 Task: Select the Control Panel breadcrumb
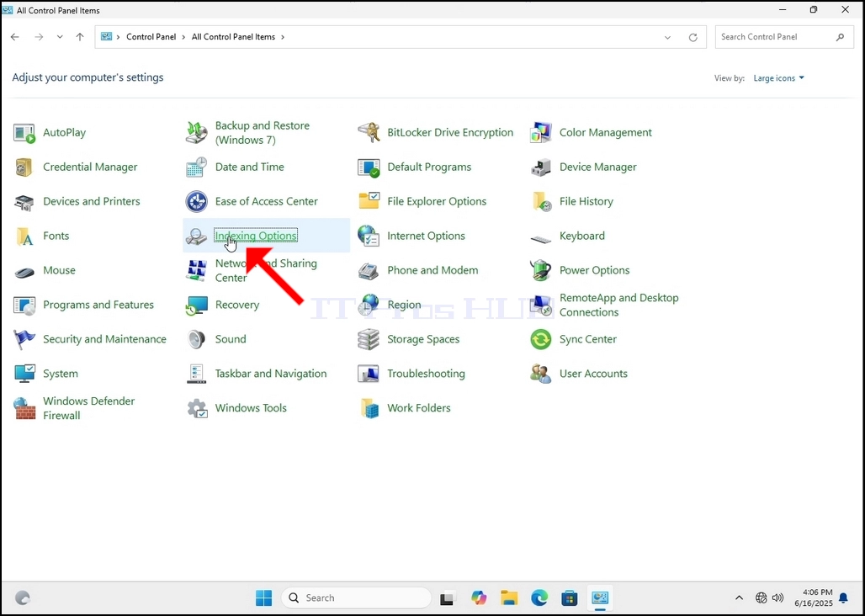pos(151,37)
